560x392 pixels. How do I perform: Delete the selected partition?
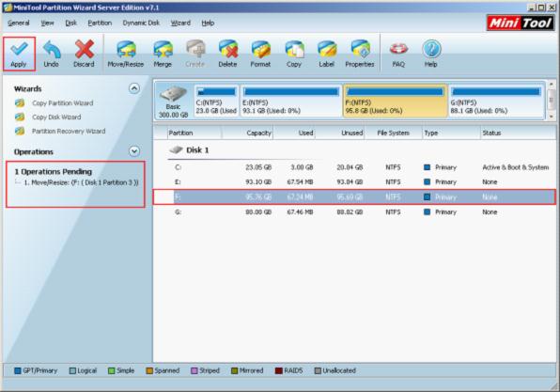[228, 54]
